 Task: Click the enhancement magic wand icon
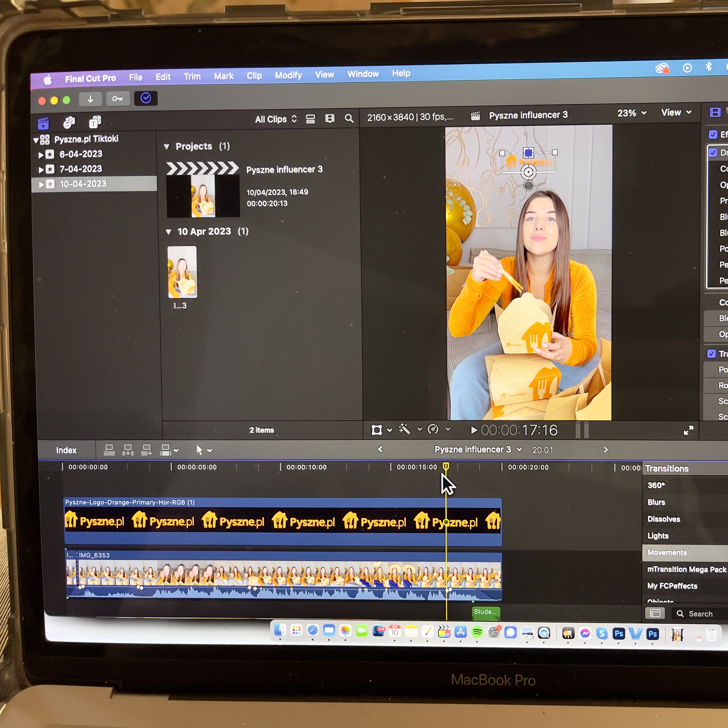[404, 429]
